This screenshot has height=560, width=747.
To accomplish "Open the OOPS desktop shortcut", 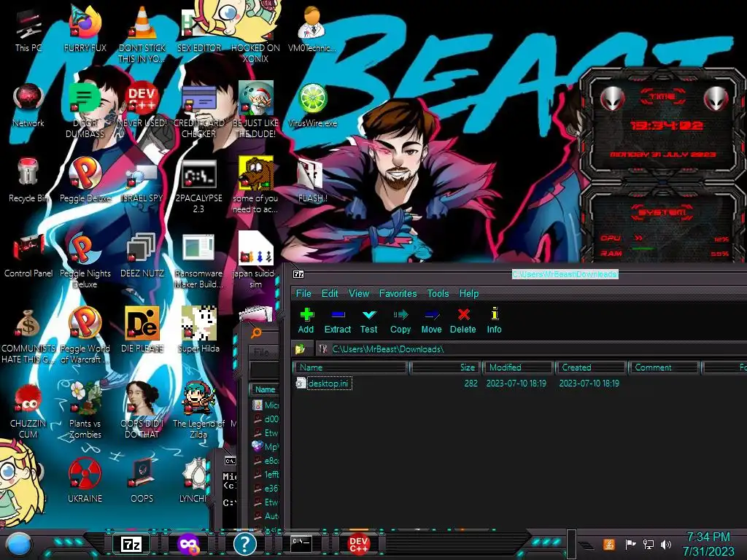I will [142, 480].
